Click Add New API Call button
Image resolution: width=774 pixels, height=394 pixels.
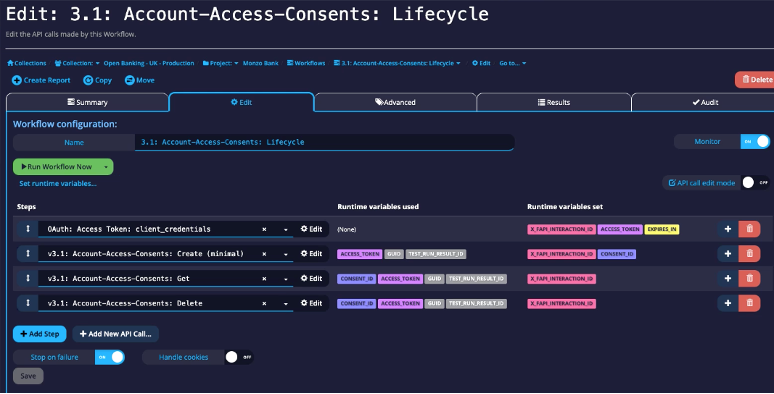pos(116,334)
